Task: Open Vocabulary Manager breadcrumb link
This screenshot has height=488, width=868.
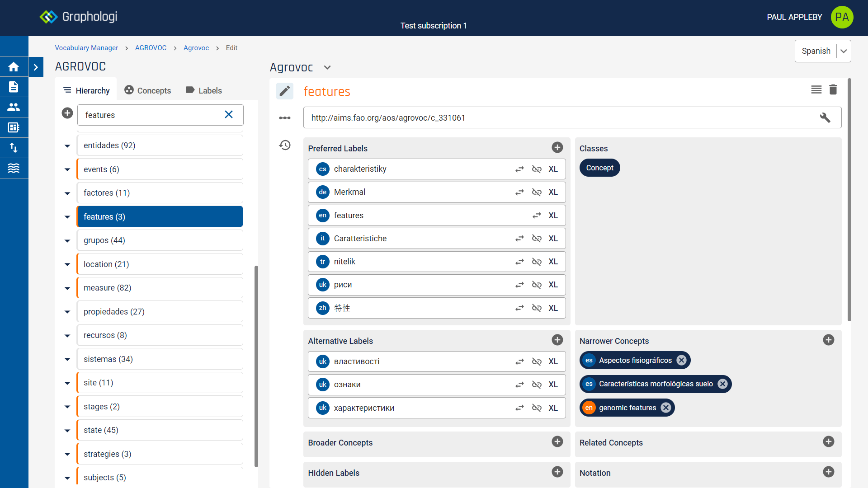Action: 86,48
